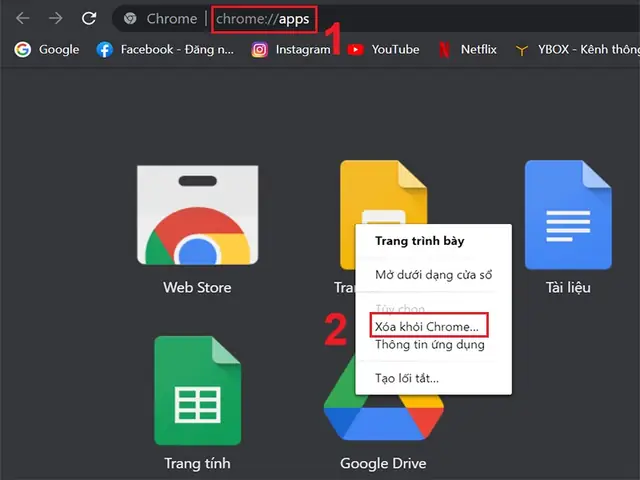The height and width of the screenshot is (480, 640).
Task: Choose Mở dưới dạng cửa sổ
Action: click(x=433, y=275)
